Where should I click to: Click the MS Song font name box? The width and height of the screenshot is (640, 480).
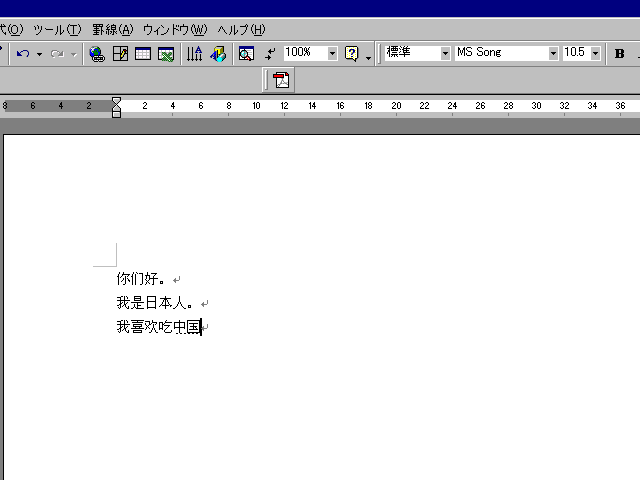tap(501, 53)
